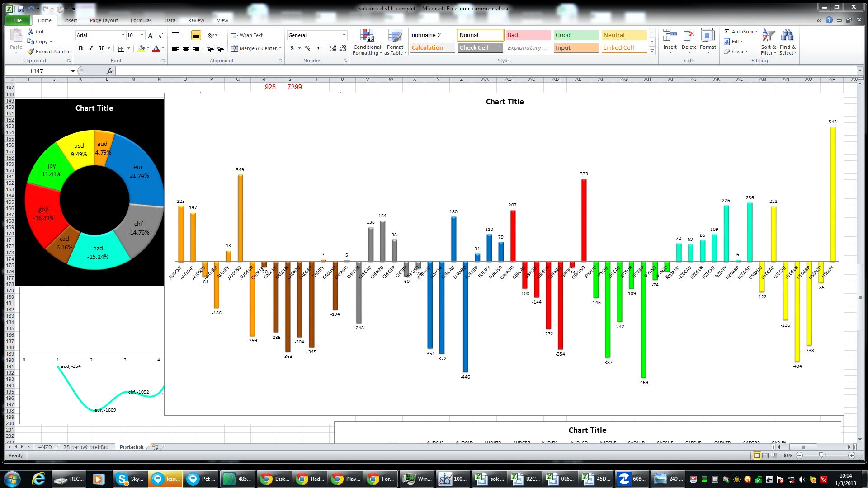Toggle Bold formatting
Viewport: 868px width, 488px height.
[80, 48]
